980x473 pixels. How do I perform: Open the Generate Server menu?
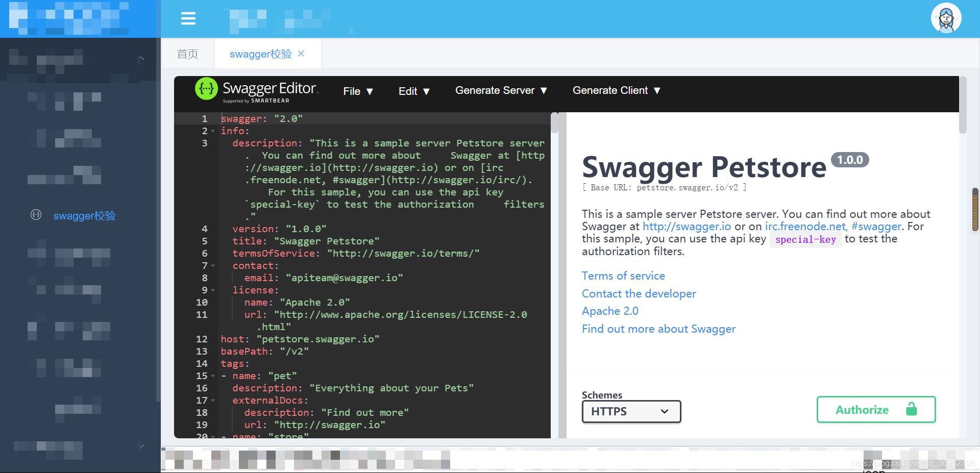point(500,90)
